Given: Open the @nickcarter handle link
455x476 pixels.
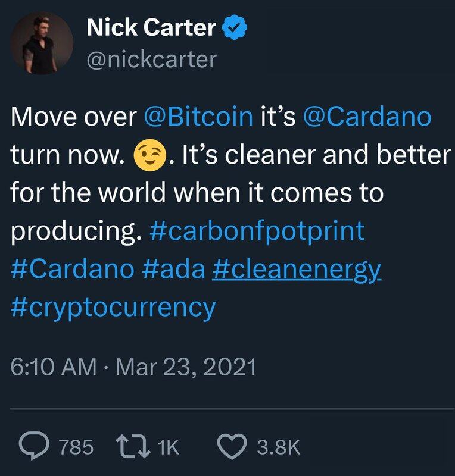Looking at the screenshot, I should pos(151,59).
